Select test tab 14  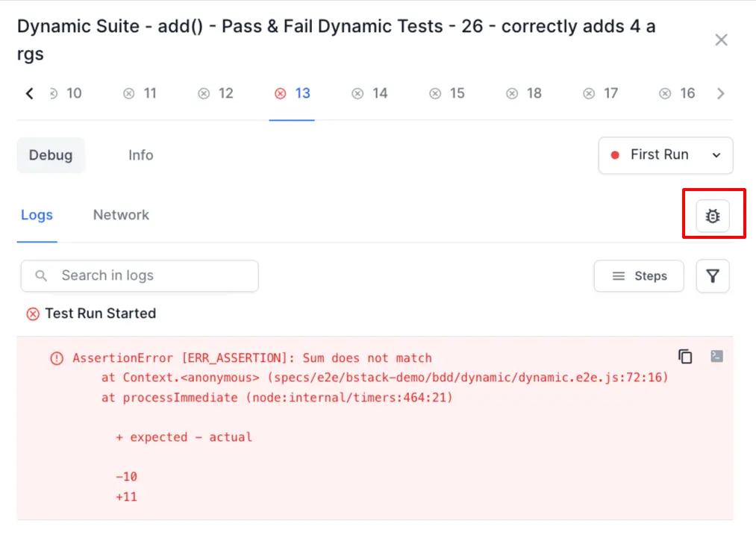point(370,93)
